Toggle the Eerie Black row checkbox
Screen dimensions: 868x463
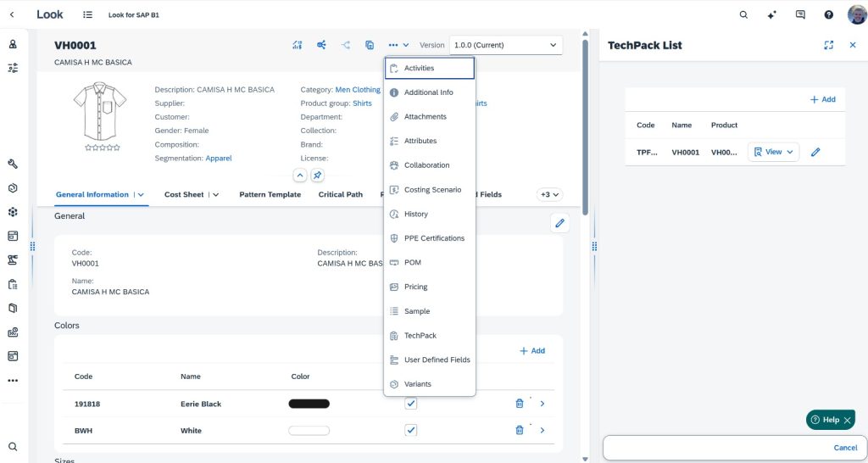(x=411, y=404)
